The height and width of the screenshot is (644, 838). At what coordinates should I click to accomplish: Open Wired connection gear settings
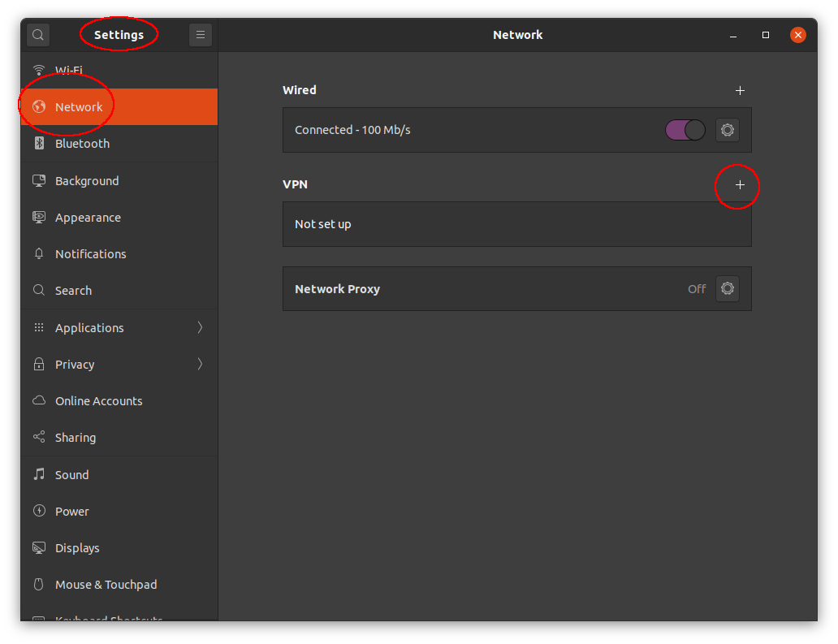click(727, 130)
